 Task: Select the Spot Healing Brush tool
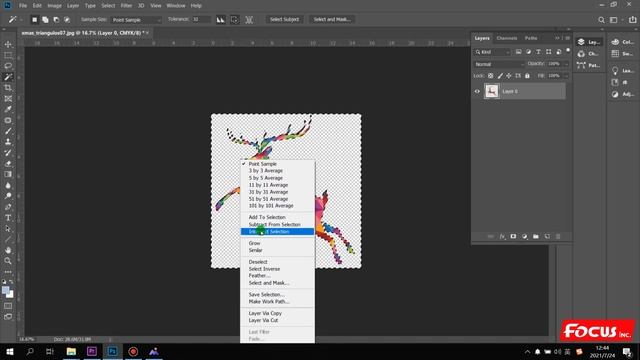tap(8, 120)
